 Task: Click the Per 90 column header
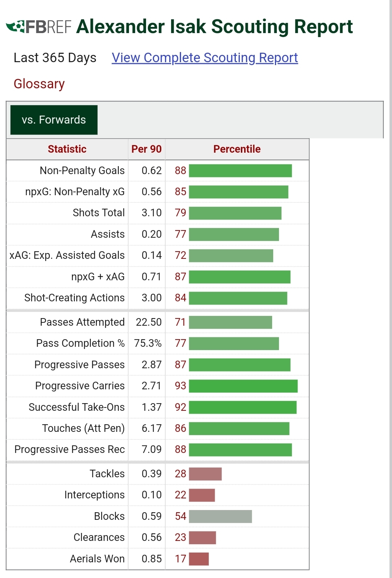[x=146, y=149]
